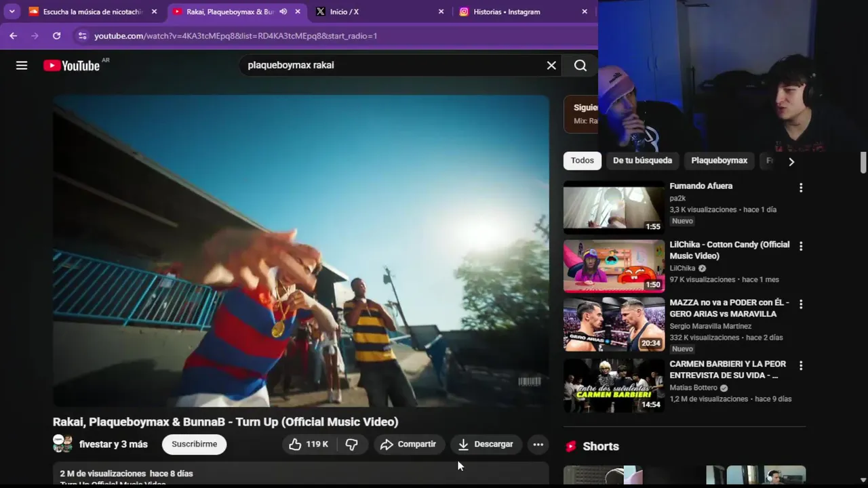View site information icon in address bar
The height and width of the screenshot is (488, 868).
click(x=82, y=36)
